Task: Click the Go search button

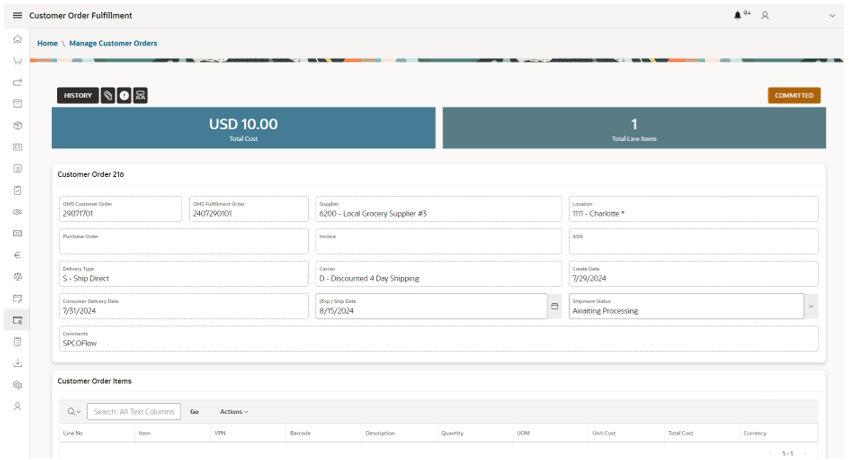Action: point(194,412)
